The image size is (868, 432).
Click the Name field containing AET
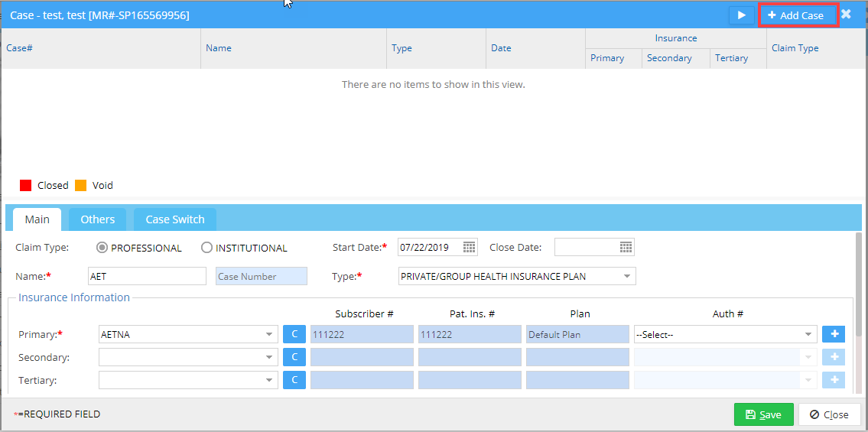tap(147, 276)
